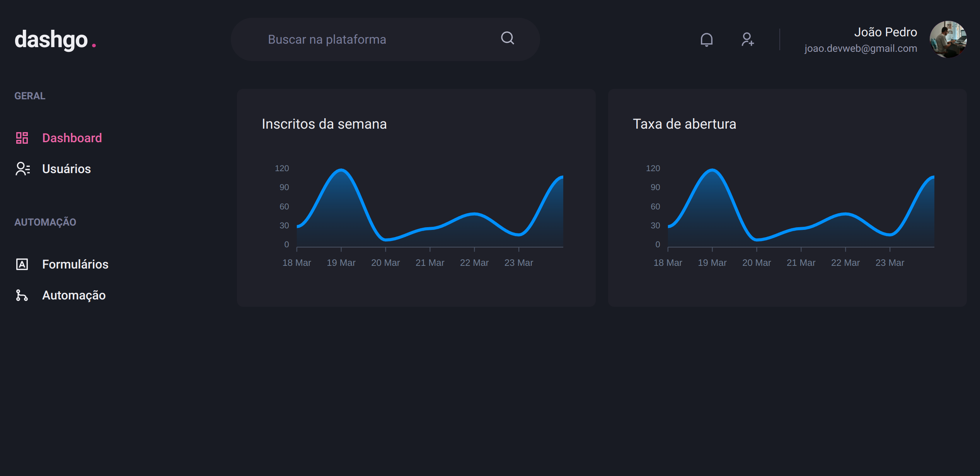Click the dashgo logo text
Viewport: 980px width, 476px height.
(x=51, y=39)
